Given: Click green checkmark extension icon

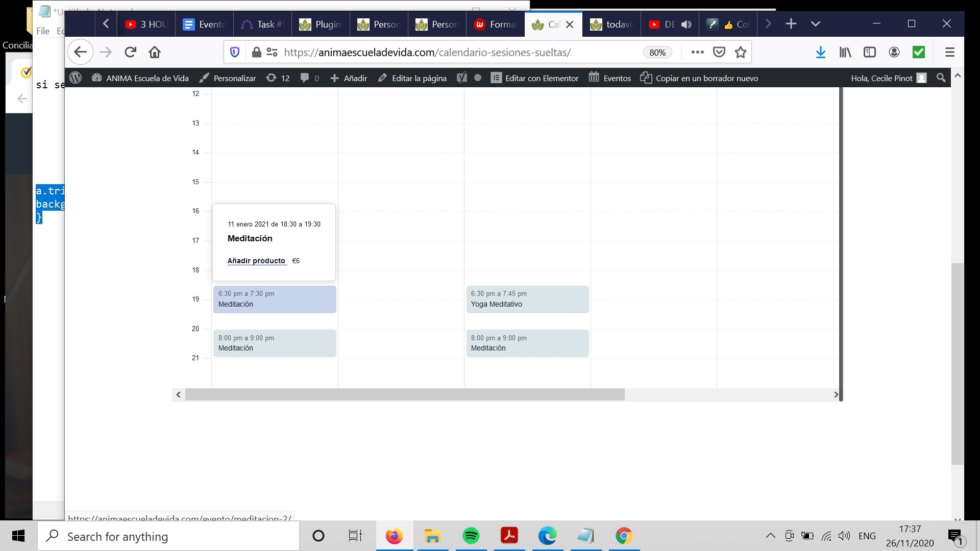Looking at the screenshot, I should 919,52.
